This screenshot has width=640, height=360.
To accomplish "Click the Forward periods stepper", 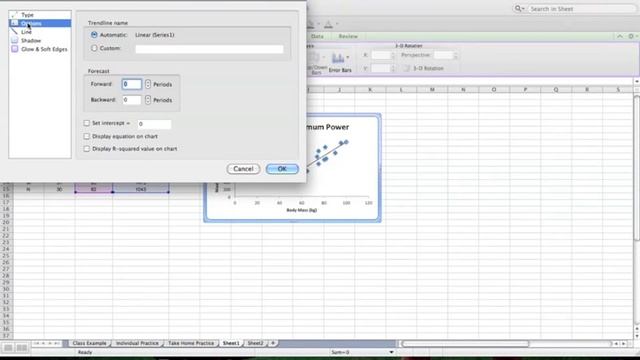I will (x=148, y=84).
